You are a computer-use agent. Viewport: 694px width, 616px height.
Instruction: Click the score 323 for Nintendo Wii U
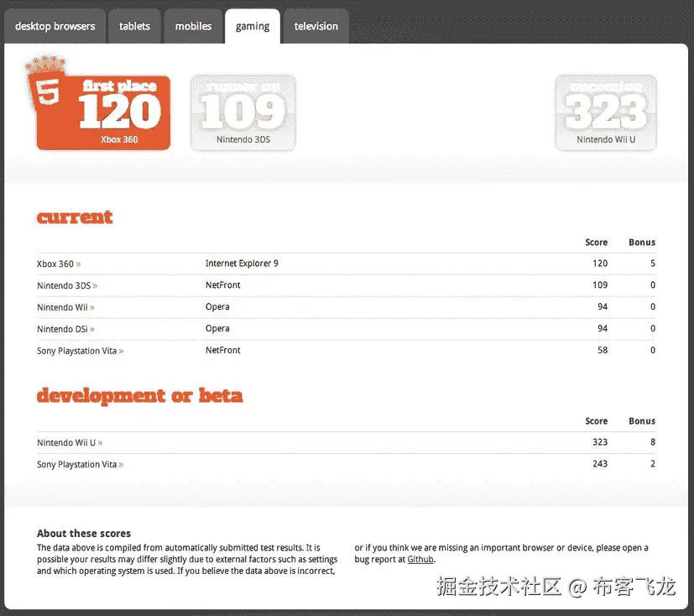(600, 442)
